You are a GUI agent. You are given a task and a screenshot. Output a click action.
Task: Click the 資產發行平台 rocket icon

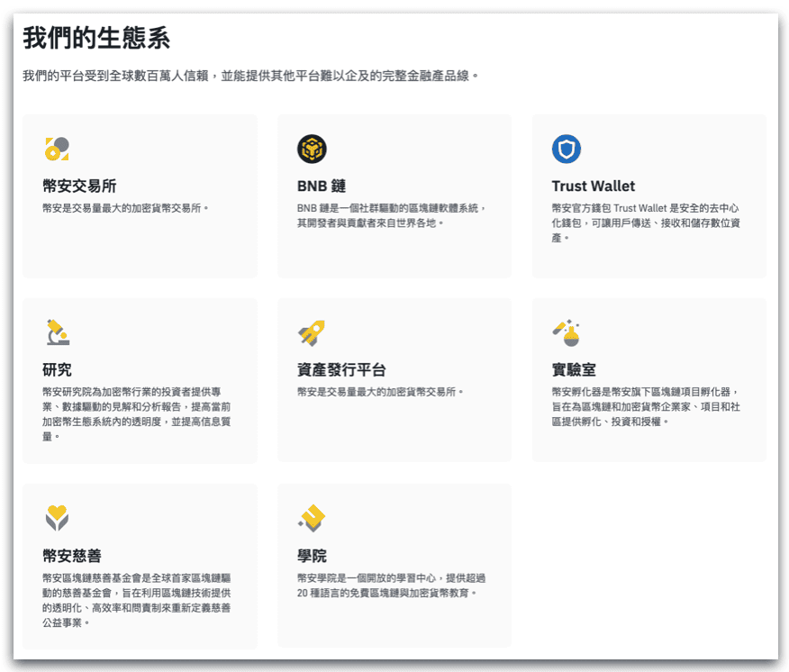[x=312, y=332]
